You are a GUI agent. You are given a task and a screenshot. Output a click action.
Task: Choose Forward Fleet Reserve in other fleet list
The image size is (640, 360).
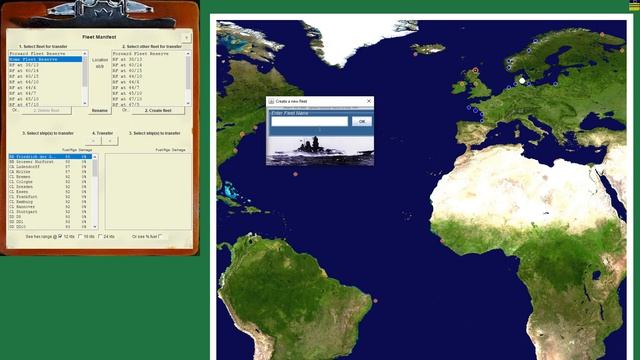149,53
